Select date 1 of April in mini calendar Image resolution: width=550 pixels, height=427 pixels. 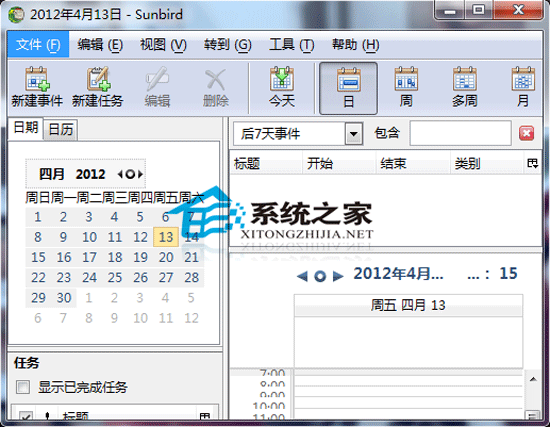38,217
